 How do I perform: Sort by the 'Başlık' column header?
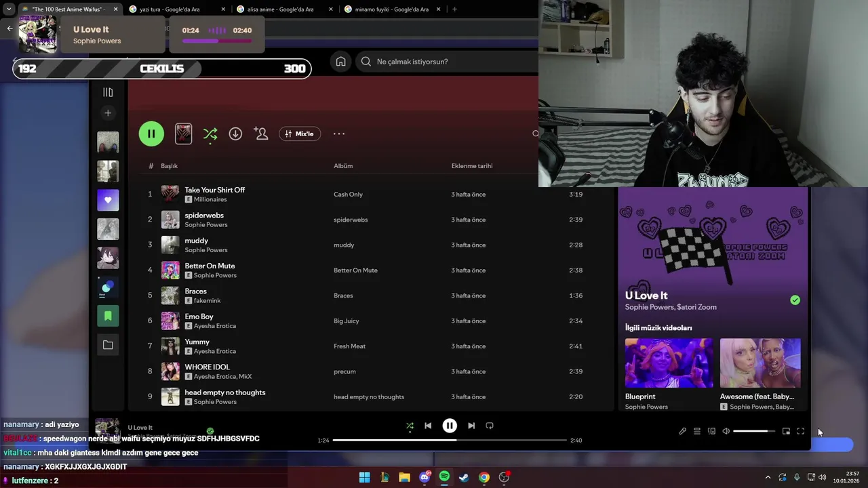[169, 166]
